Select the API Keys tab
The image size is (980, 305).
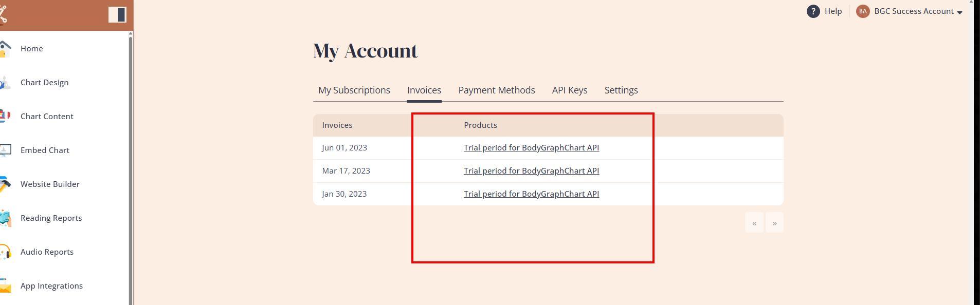point(569,90)
